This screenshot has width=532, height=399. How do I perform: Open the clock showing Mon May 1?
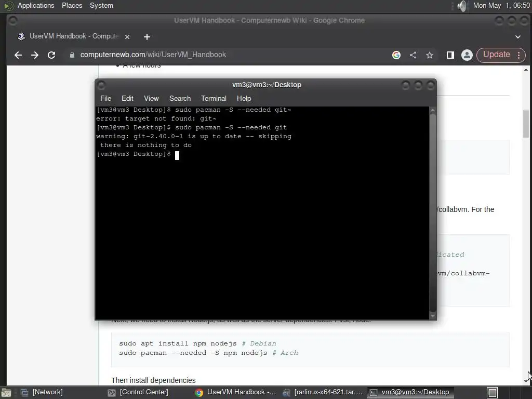(501, 5)
